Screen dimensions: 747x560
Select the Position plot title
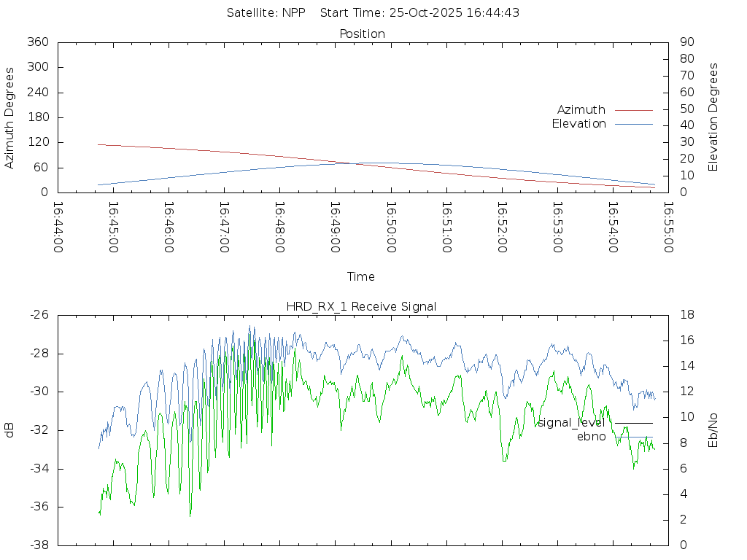coord(362,34)
